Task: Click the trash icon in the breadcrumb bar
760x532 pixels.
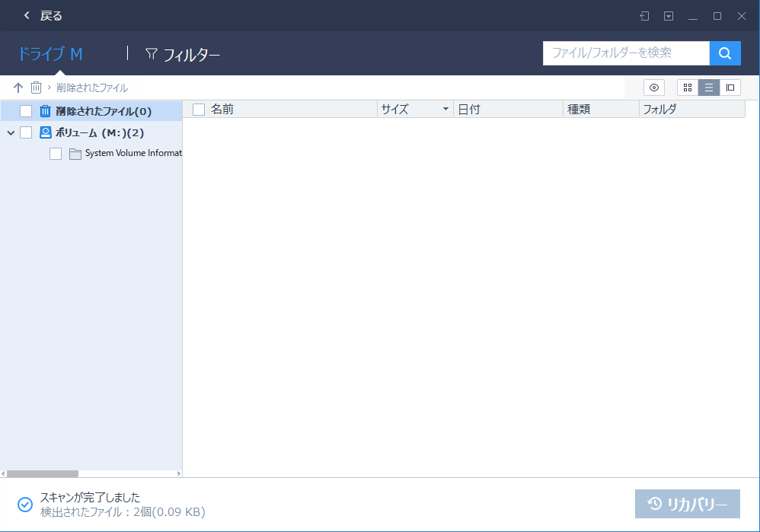Action: [x=36, y=88]
